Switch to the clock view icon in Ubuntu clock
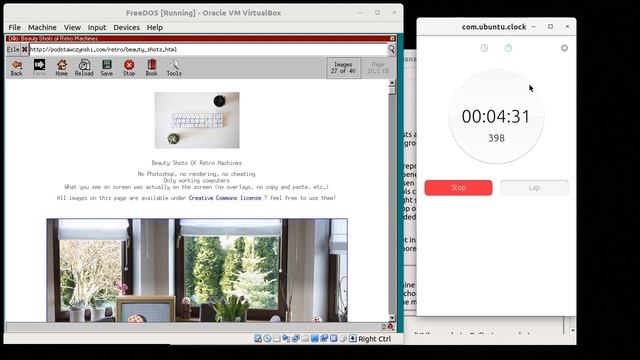 pyautogui.click(x=484, y=48)
